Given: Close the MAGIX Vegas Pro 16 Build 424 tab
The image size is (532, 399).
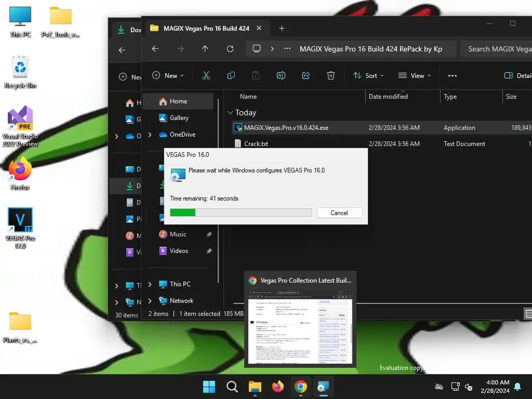Looking at the screenshot, I should 259,28.
